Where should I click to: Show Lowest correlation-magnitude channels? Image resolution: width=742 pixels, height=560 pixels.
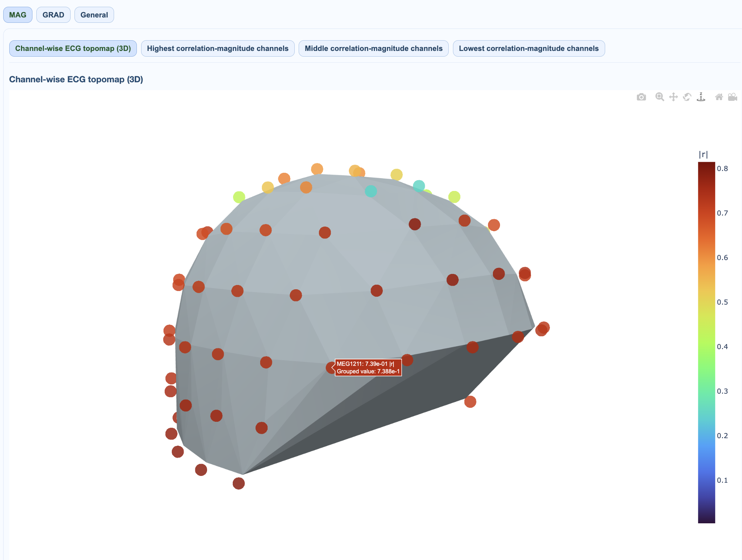[529, 48]
